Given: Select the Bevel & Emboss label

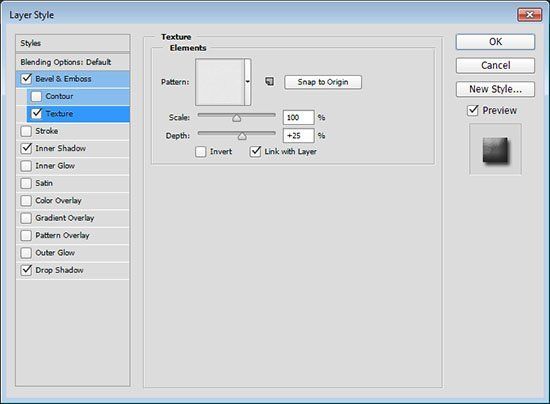Looking at the screenshot, I should 63,79.
